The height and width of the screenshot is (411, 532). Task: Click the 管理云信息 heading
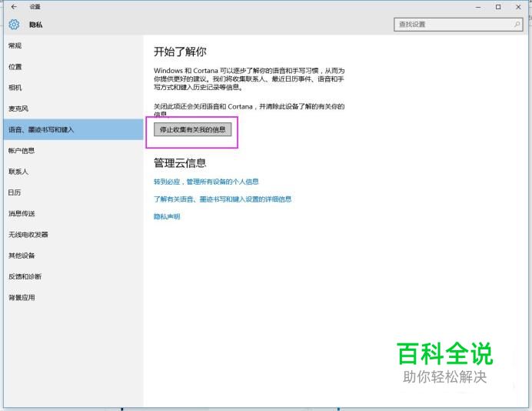[180, 163]
